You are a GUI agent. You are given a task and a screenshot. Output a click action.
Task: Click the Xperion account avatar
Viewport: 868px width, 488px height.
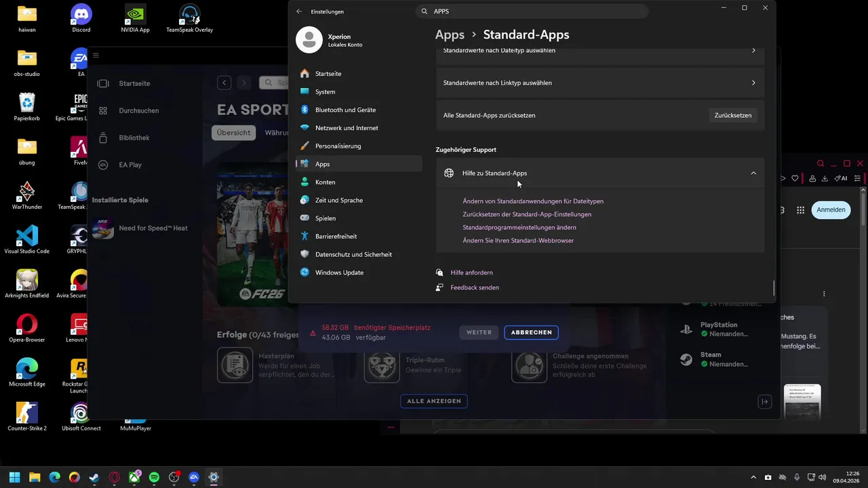tap(309, 40)
